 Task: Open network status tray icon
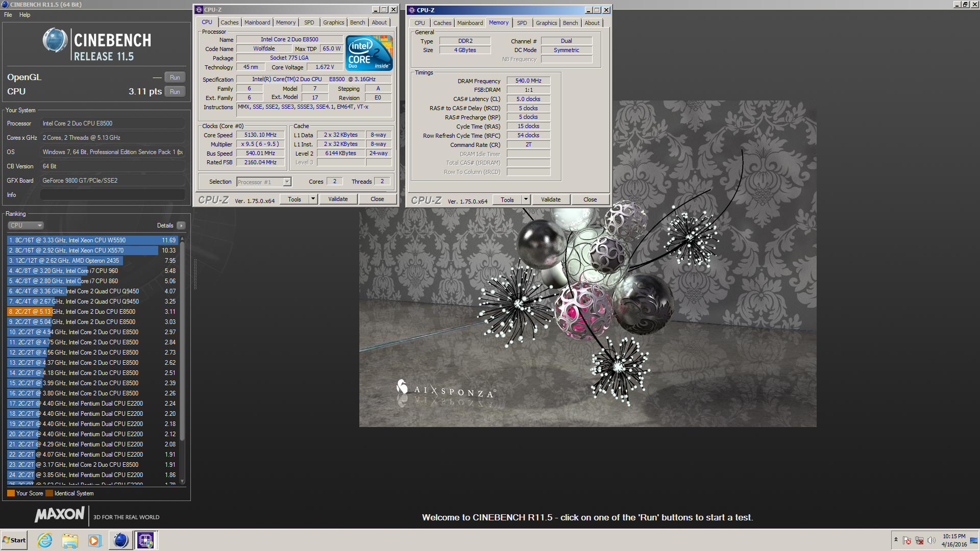coord(919,540)
